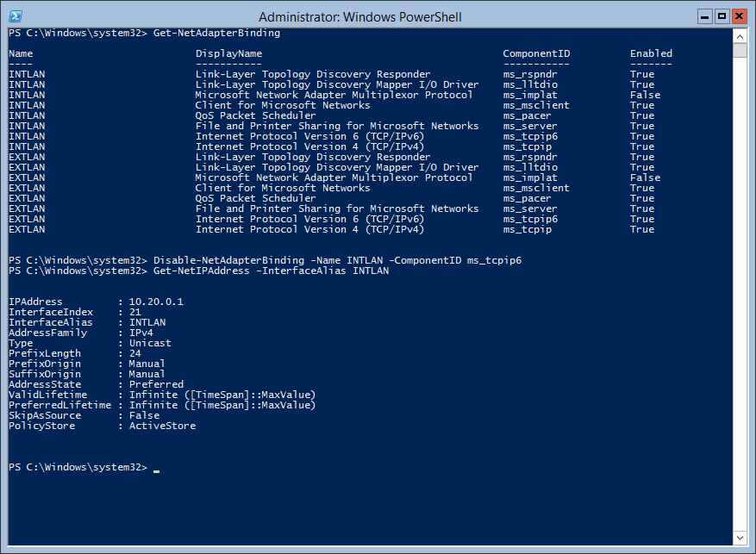Image resolution: width=756 pixels, height=554 pixels.
Task: Minimize the PowerShell window
Action: pos(705,16)
